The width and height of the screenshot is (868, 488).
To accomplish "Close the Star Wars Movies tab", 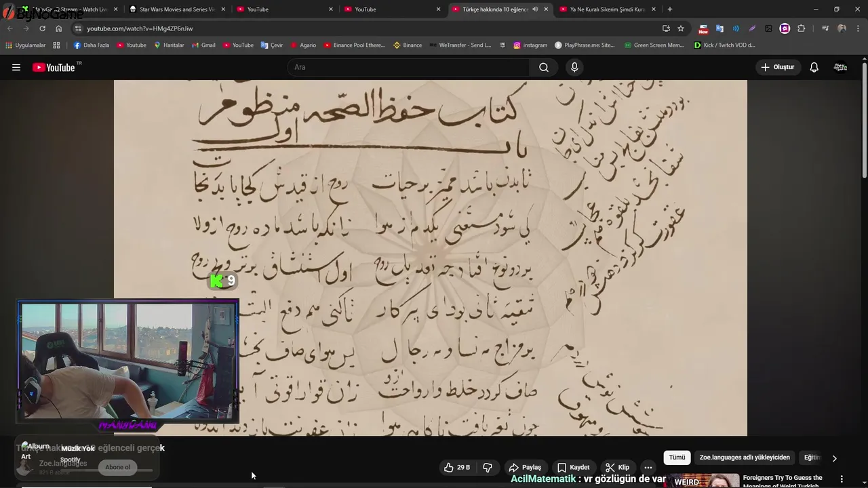I will click(x=223, y=9).
